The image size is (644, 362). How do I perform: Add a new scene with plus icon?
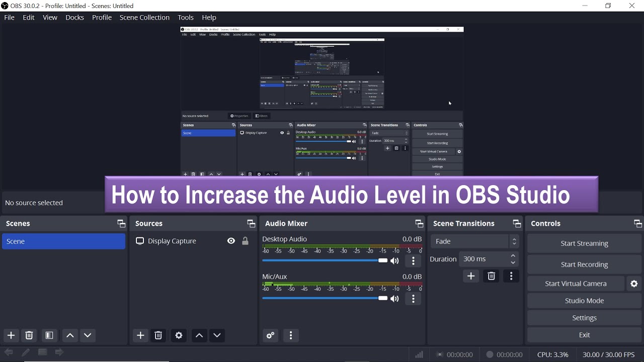[11, 335]
